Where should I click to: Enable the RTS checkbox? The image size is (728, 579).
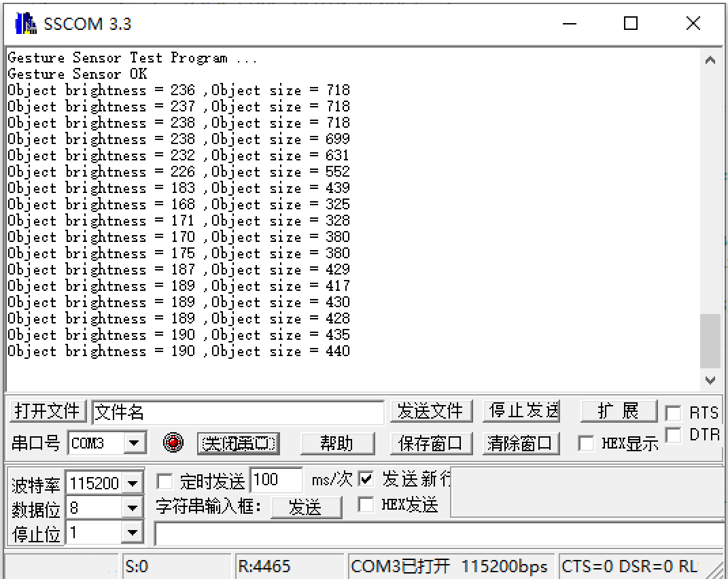coord(673,413)
